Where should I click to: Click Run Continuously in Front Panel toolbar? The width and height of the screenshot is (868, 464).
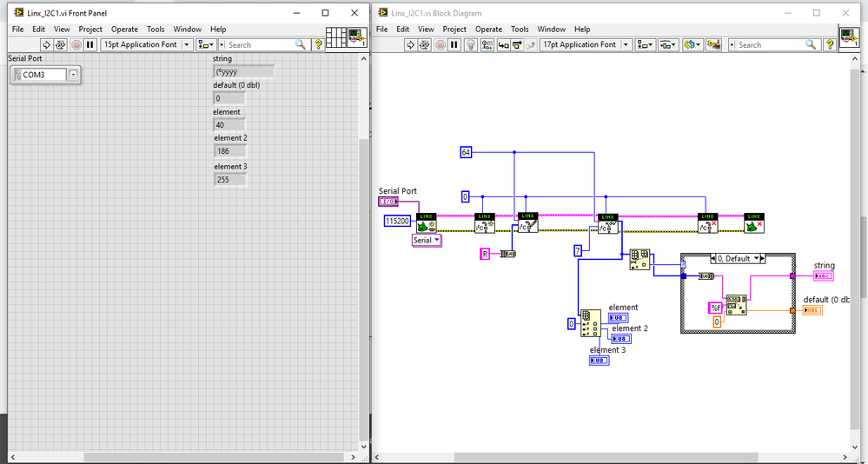(61, 45)
